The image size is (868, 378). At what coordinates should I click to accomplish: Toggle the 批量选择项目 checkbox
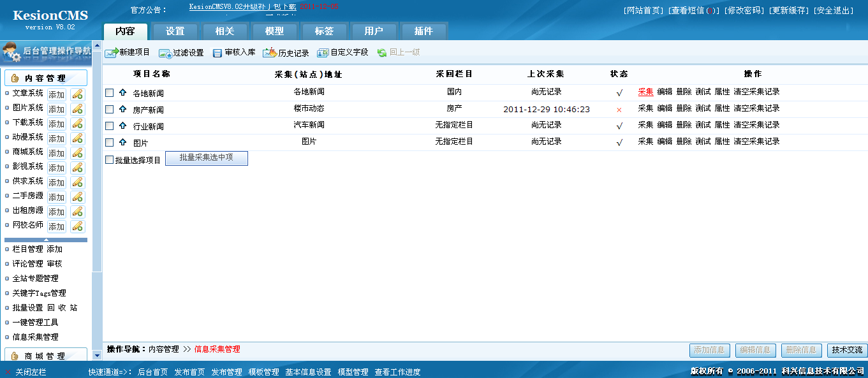110,160
